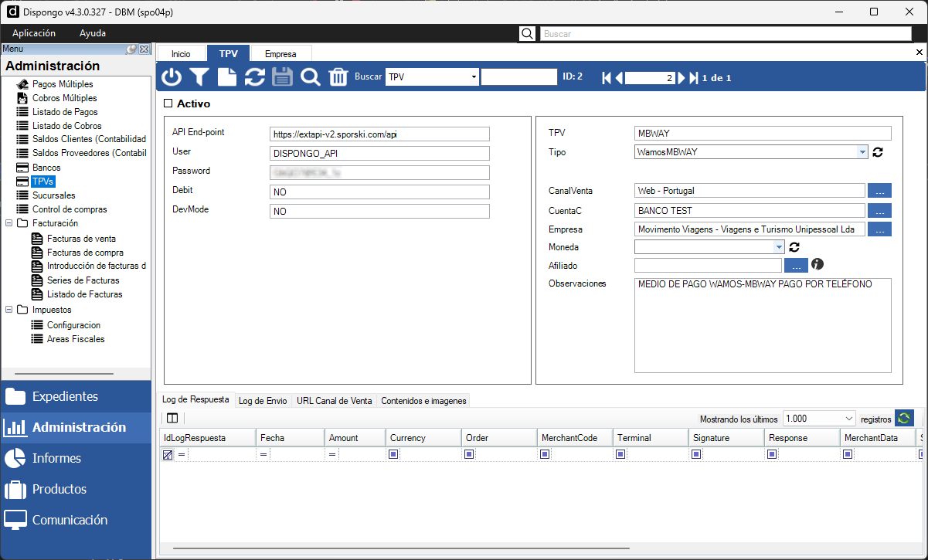
Task: Clear the IdLogRespuesta filter row icon
Action: (x=167, y=455)
